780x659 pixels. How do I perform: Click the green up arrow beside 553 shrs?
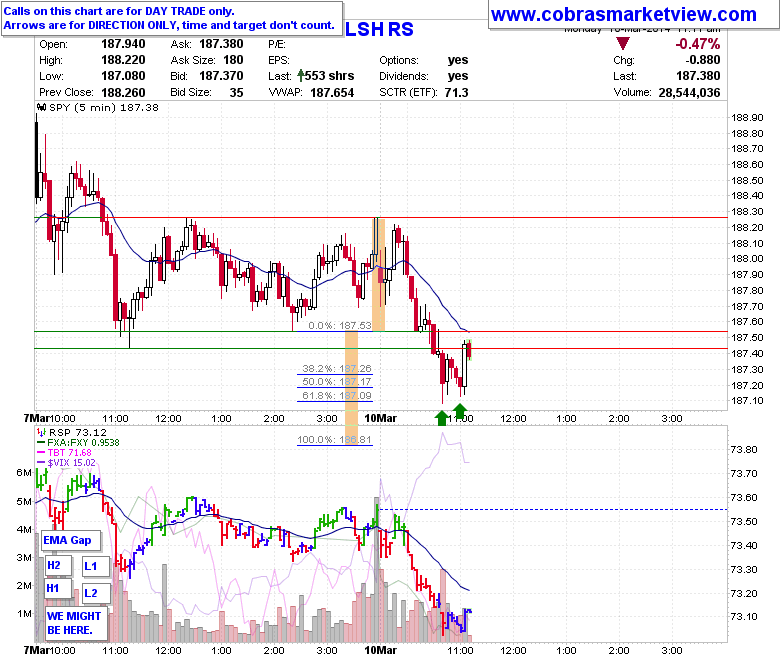pos(300,76)
